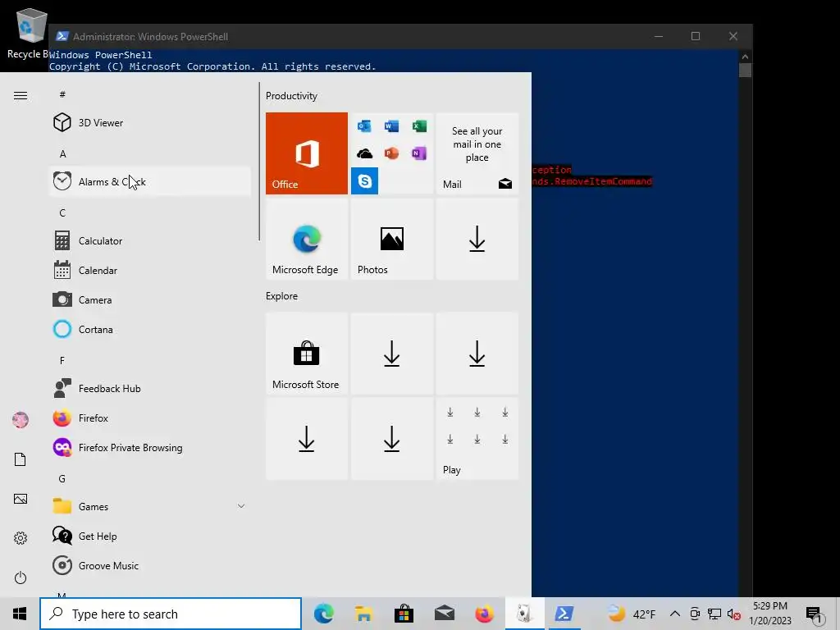Open Pictures from Start sidebar
The height and width of the screenshot is (630, 840).
tap(21, 499)
